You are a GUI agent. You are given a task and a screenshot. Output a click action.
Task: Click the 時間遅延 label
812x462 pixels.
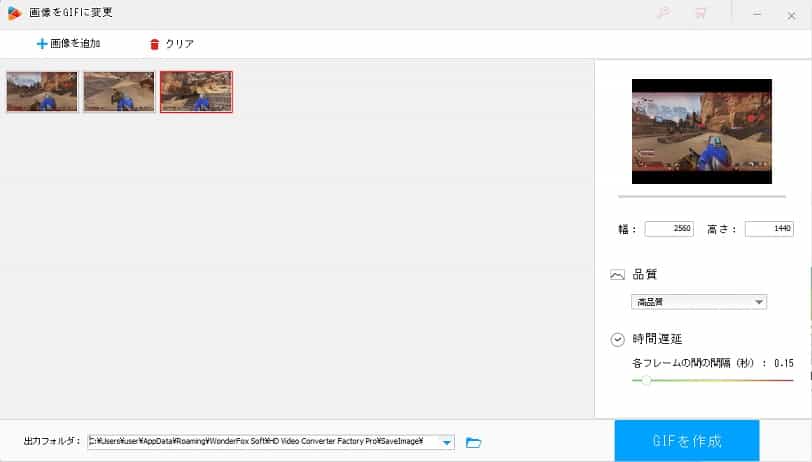[x=657, y=339]
